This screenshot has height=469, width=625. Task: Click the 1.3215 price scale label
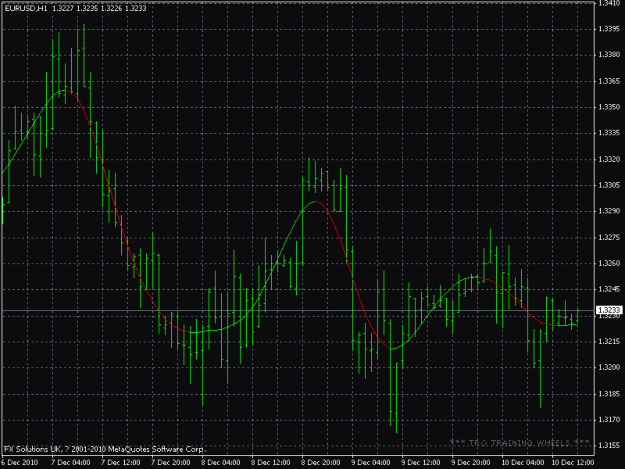pyautogui.click(x=609, y=341)
